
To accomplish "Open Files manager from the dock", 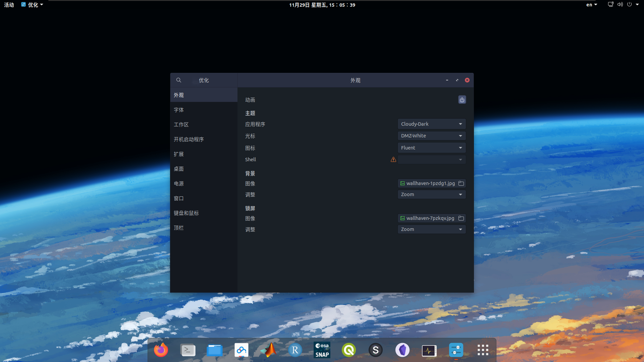I will [215, 350].
